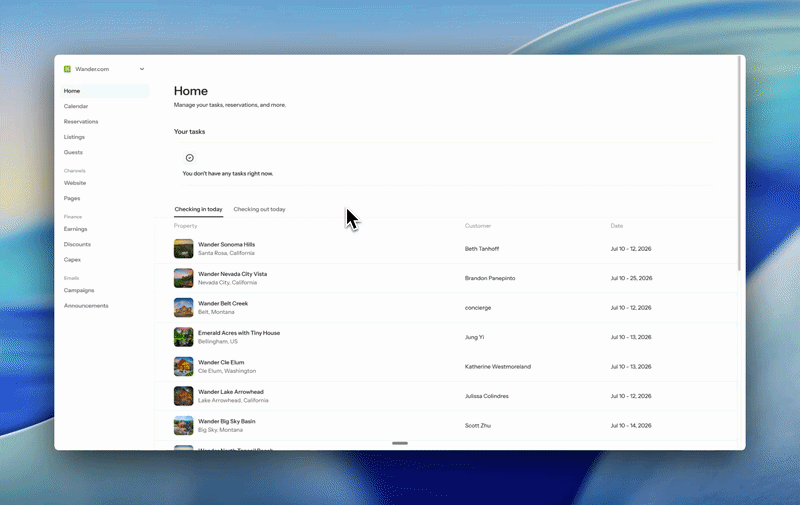
Task: Click the date Jul 10 - 14, 2026
Action: [x=631, y=425]
